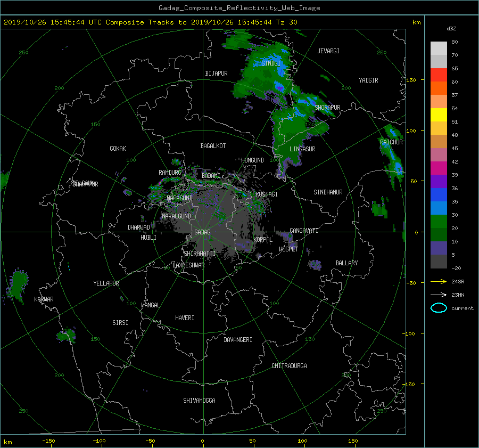The image size is (479, 448).
Task: Click the 'km' unit label beside the timestamp
Action: point(416,22)
